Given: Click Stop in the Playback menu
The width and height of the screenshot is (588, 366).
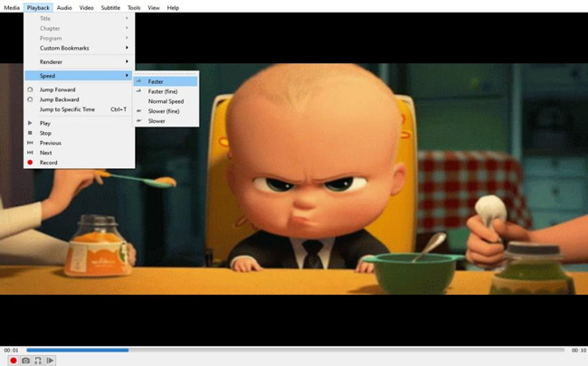Looking at the screenshot, I should point(79,133).
